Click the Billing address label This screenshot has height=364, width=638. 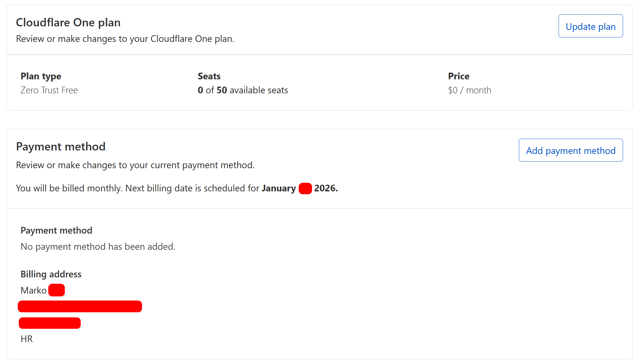[x=51, y=274]
